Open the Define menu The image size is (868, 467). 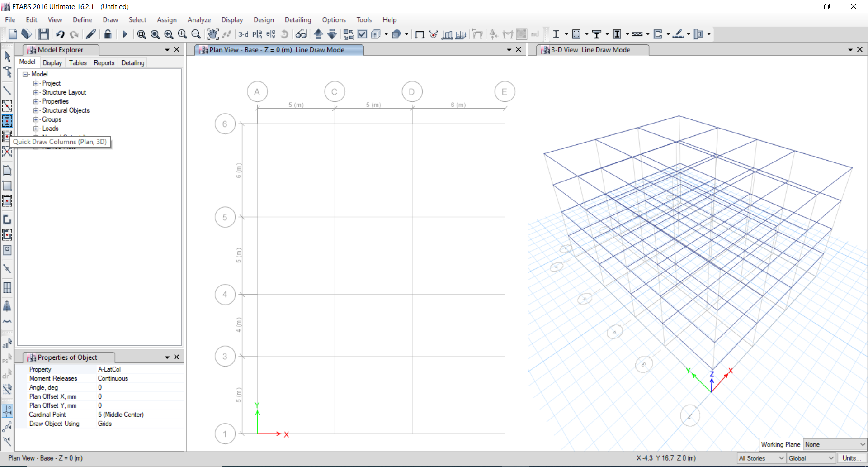pyautogui.click(x=82, y=19)
